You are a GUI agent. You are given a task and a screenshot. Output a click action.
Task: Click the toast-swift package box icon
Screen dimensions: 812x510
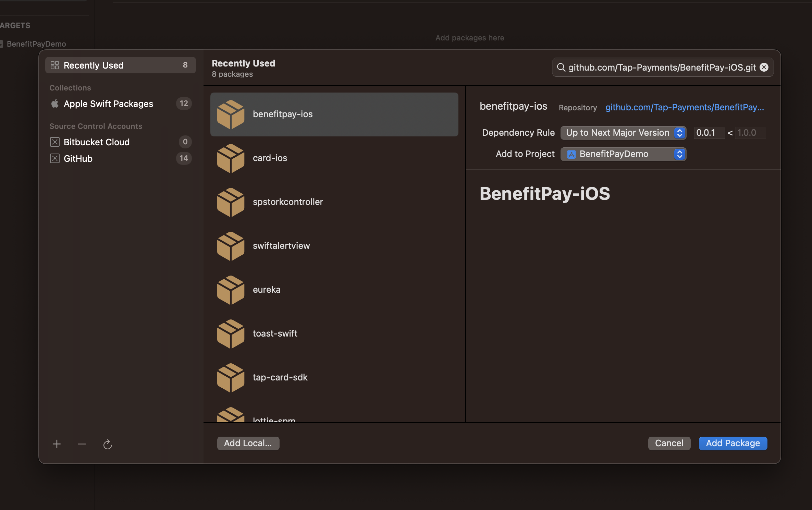[x=231, y=334]
